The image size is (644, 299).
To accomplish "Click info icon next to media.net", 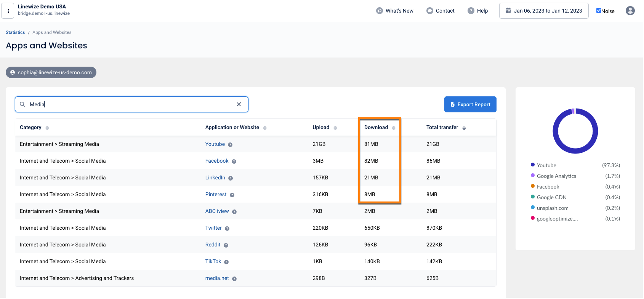I will click(234, 279).
